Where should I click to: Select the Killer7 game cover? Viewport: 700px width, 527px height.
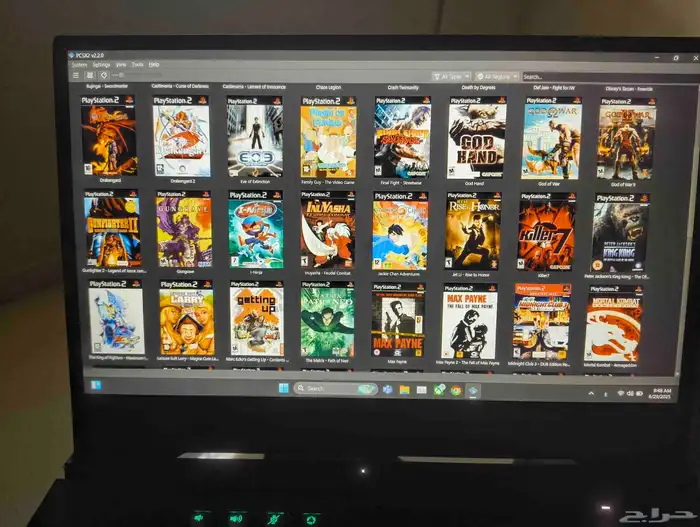pos(547,232)
